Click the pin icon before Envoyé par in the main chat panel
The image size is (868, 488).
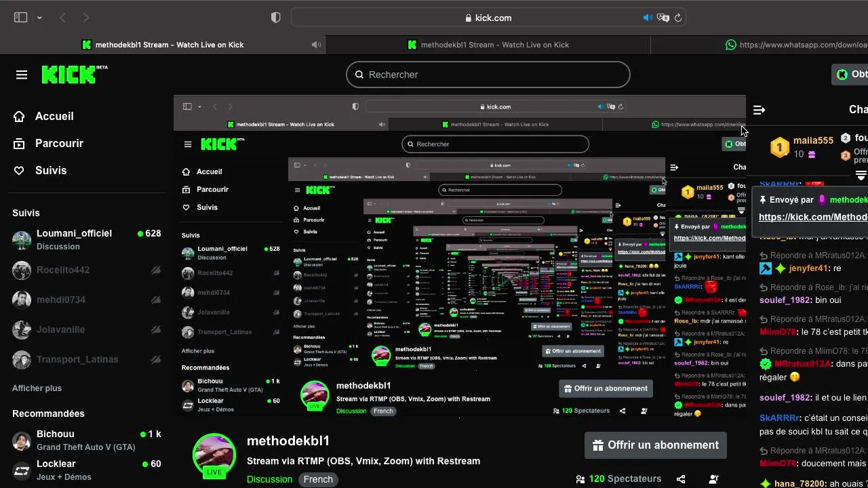click(x=763, y=200)
